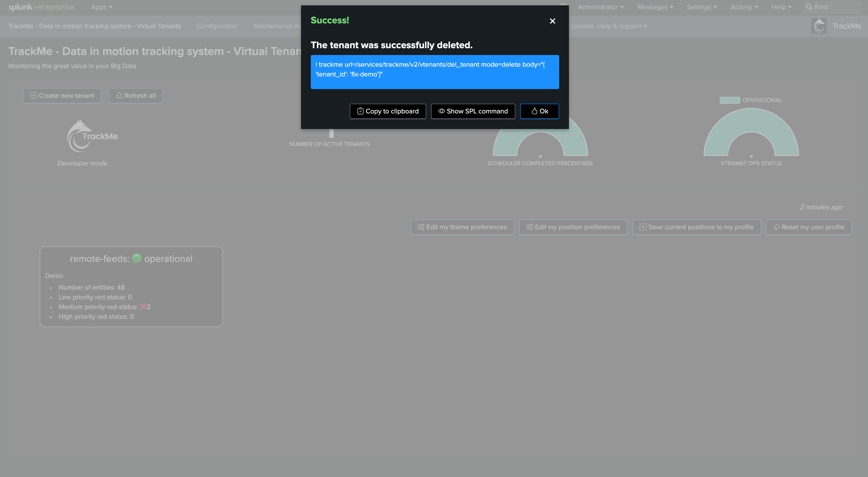Close the Success dialog with the X
The height and width of the screenshot is (477, 868).
pos(552,21)
